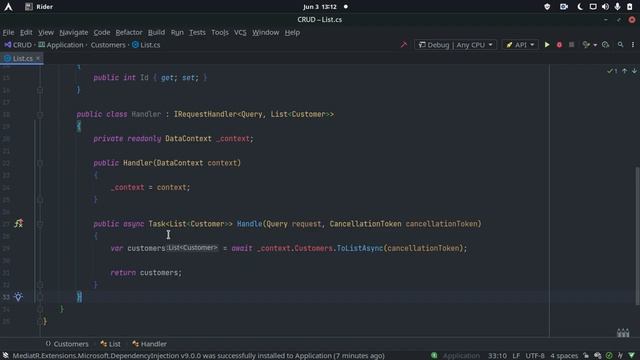The image size is (640, 360).
Task: Click List class in bottom breadcrumb
Action: click(x=111, y=344)
